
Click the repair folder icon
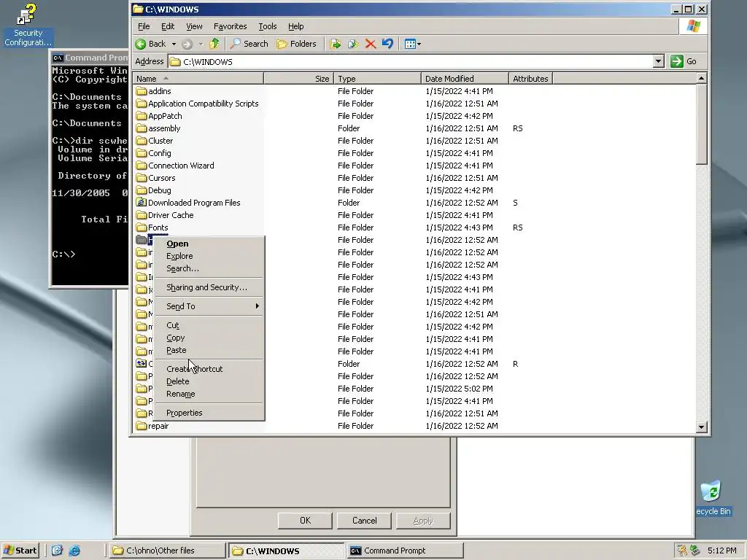click(141, 426)
